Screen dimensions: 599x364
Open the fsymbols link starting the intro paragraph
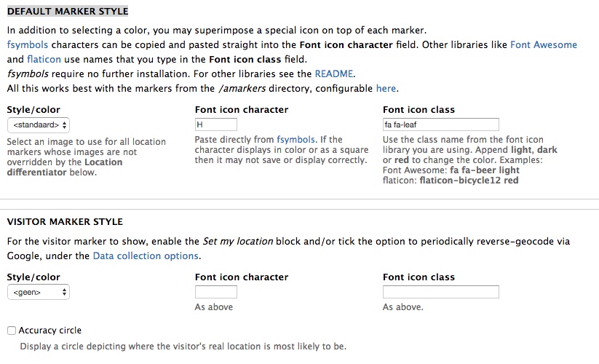point(27,44)
